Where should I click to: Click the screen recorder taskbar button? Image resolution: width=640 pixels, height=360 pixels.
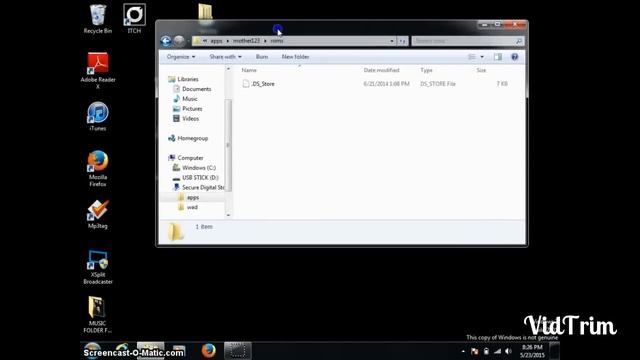coord(238,351)
